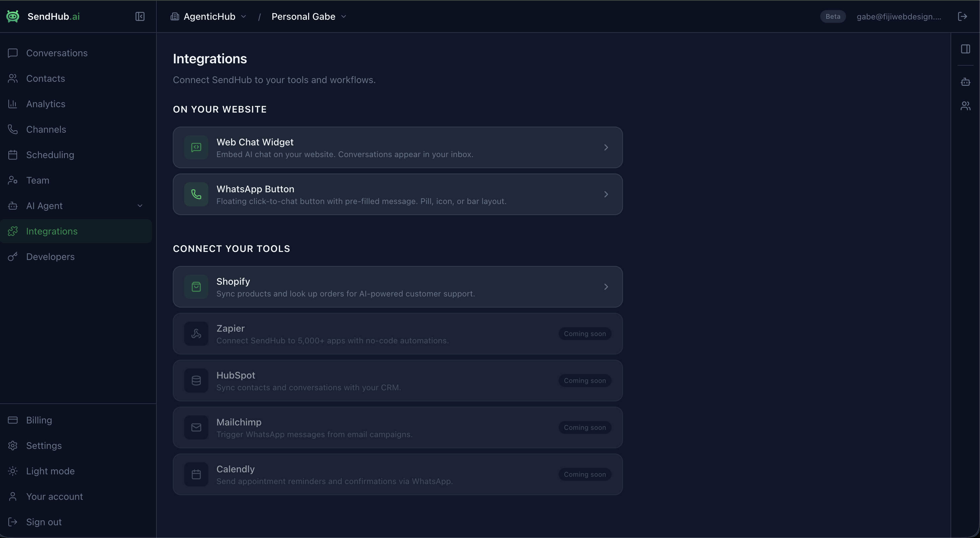Open the Analytics section

click(x=76, y=104)
